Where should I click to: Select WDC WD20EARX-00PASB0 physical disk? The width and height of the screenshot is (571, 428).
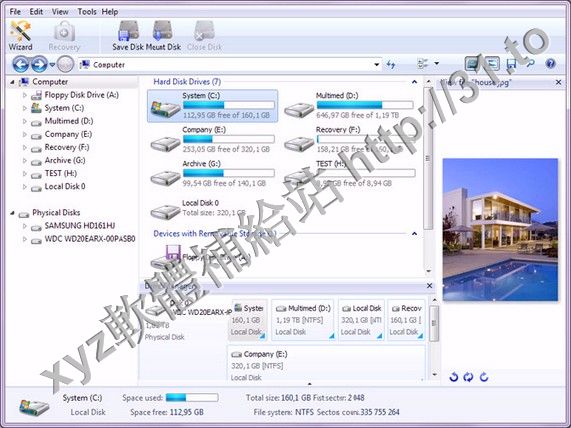coord(90,239)
